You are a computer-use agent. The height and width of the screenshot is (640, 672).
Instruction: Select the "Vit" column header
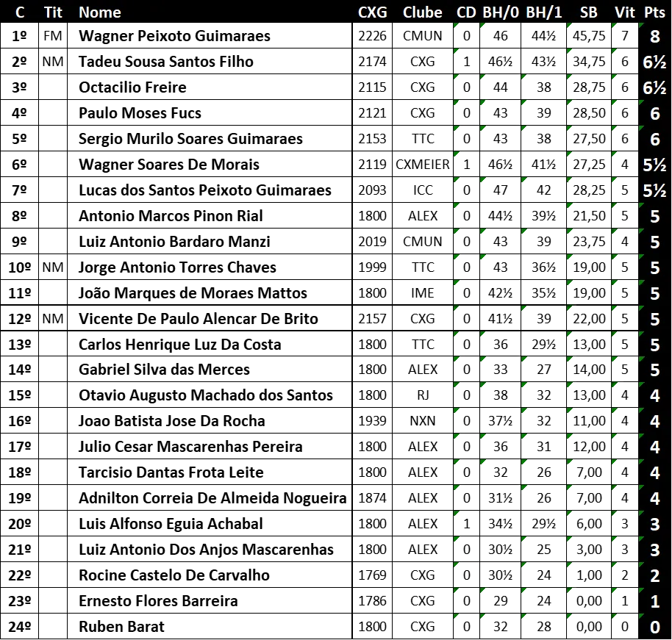click(x=625, y=12)
